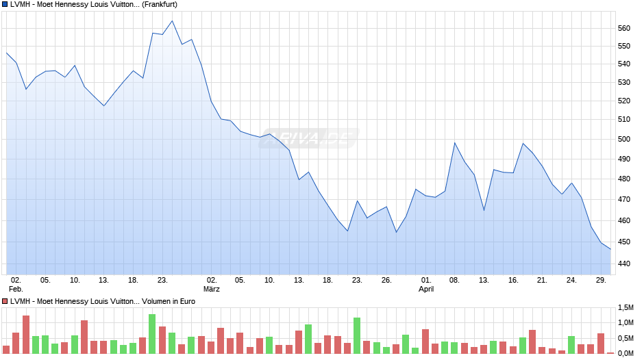Select the 470 price axis label
Viewport: 644px width, 360px height.
[624, 199]
